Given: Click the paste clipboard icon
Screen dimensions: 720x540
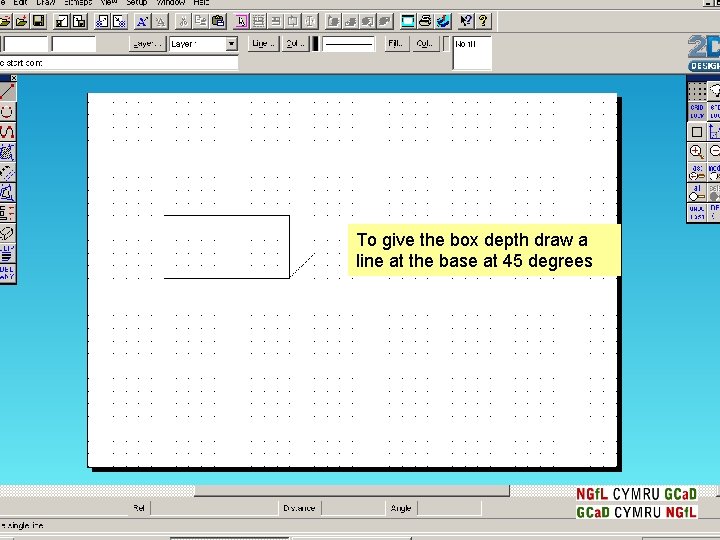Looking at the screenshot, I should [x=218, y=21].
